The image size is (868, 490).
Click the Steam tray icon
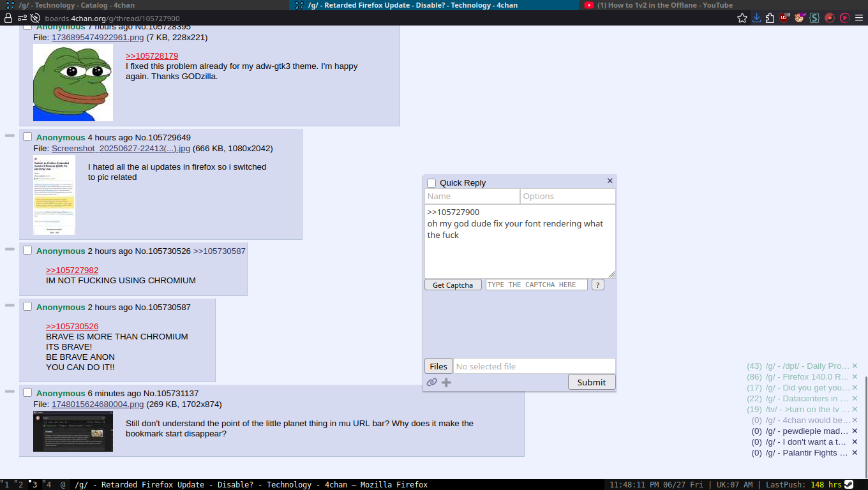click(849, 484)
